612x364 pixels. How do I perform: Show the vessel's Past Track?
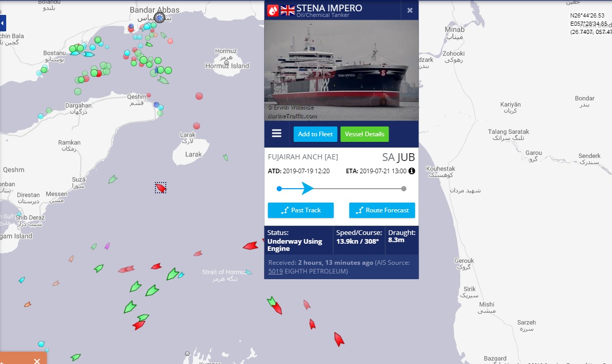tap(301, 210)
